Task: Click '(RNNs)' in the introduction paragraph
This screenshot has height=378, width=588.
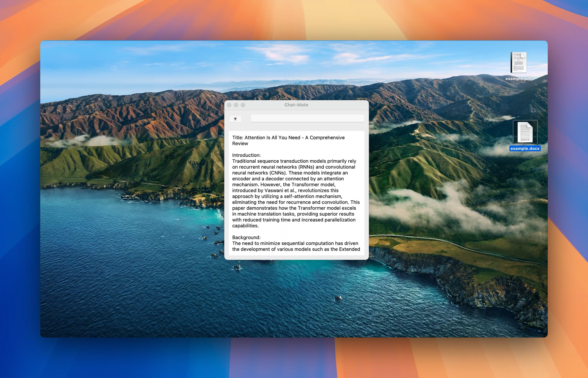Action: (306, 167)
